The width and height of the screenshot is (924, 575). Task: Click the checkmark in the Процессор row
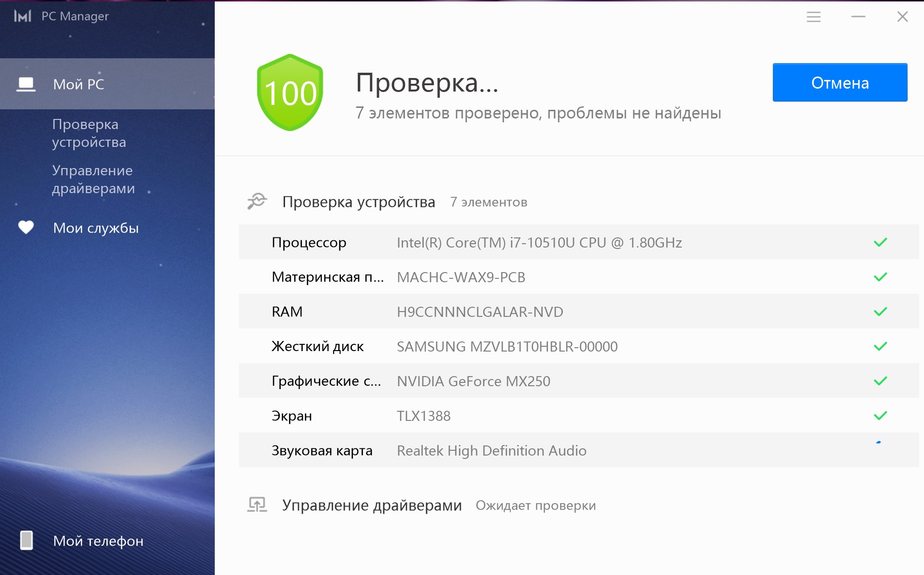(x=880, y=242)
